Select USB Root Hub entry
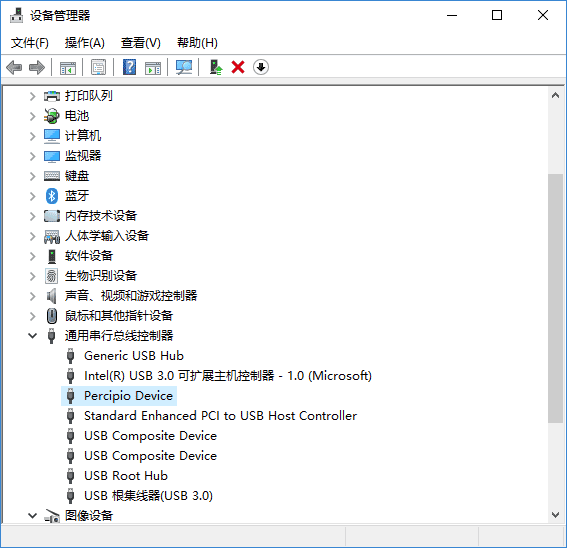Image resolution: width=567 pixels, height=548 pixels. pos(126,476)
